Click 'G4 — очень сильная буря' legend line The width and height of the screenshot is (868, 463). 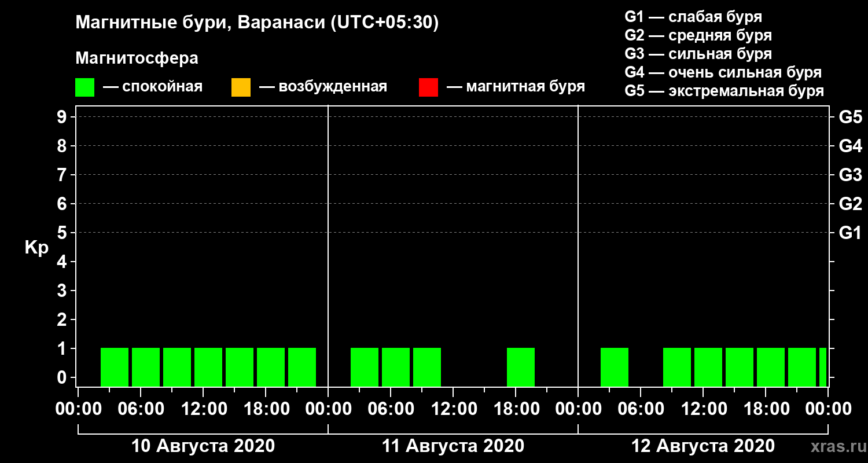coord(723,72)
